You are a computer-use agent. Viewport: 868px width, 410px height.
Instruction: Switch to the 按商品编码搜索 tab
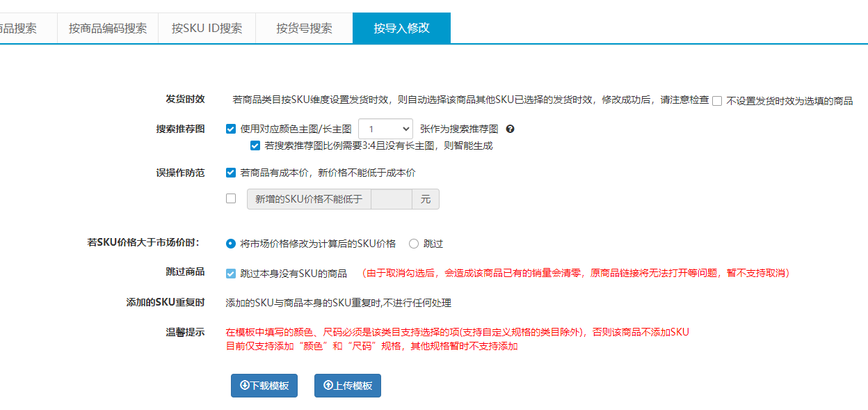point(108,29)
